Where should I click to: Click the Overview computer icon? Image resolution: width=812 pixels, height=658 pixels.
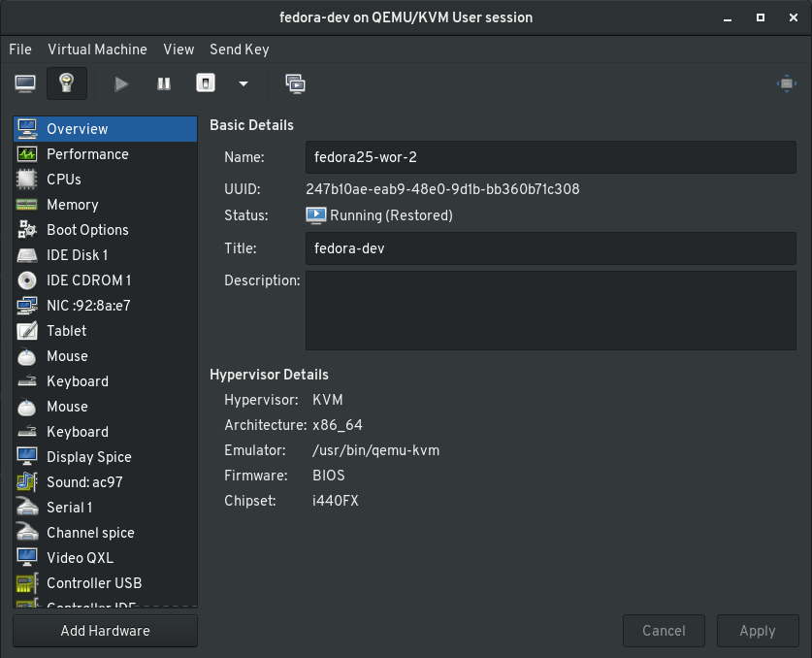(x=27, y=129)
